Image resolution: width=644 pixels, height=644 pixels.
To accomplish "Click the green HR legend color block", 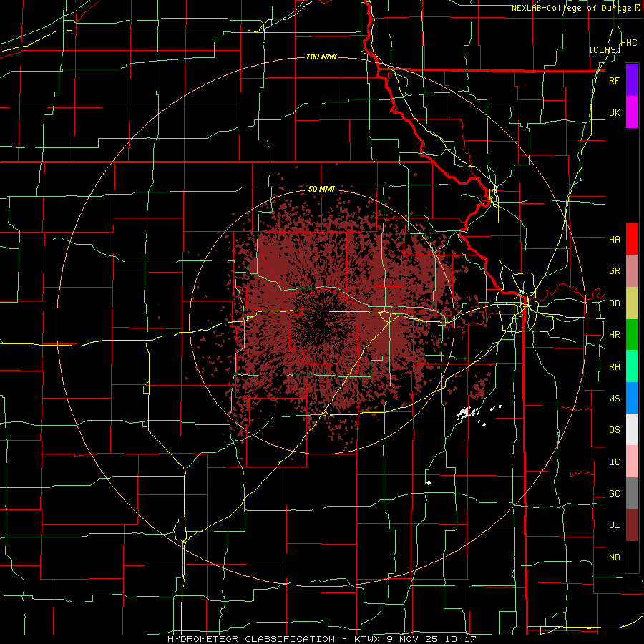I will click(632, 334).
